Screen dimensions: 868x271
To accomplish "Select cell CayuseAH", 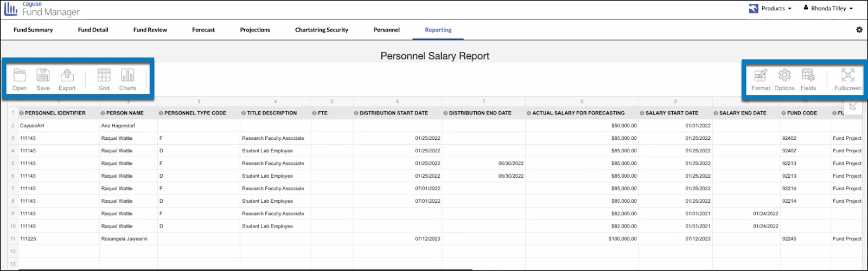I will 59,126.
